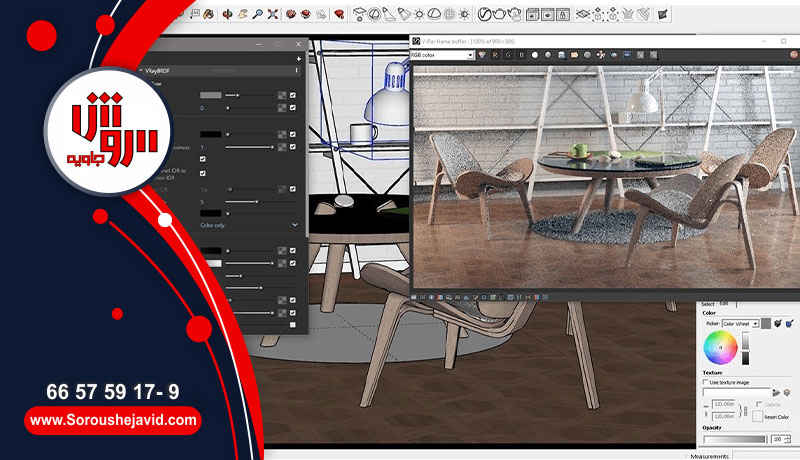Switch to the Select tab in Materials
800x460 pixels.
[708, 304]
